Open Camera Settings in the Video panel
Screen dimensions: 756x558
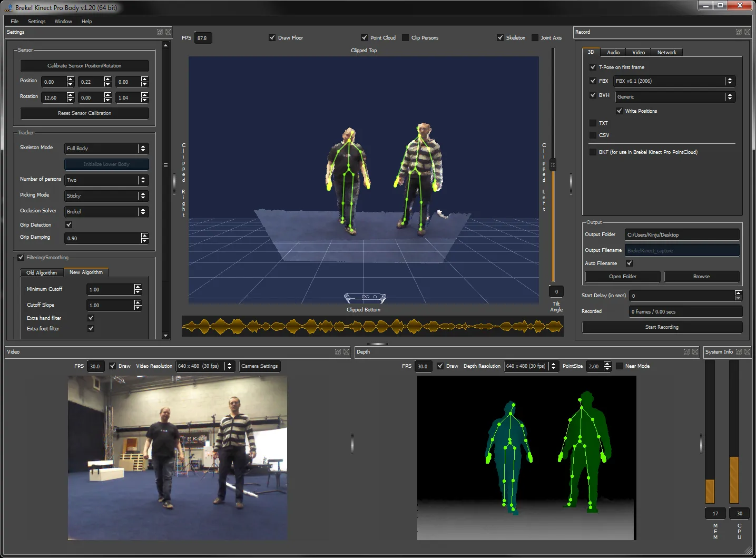pyautogui.click(x=259, y=366)
